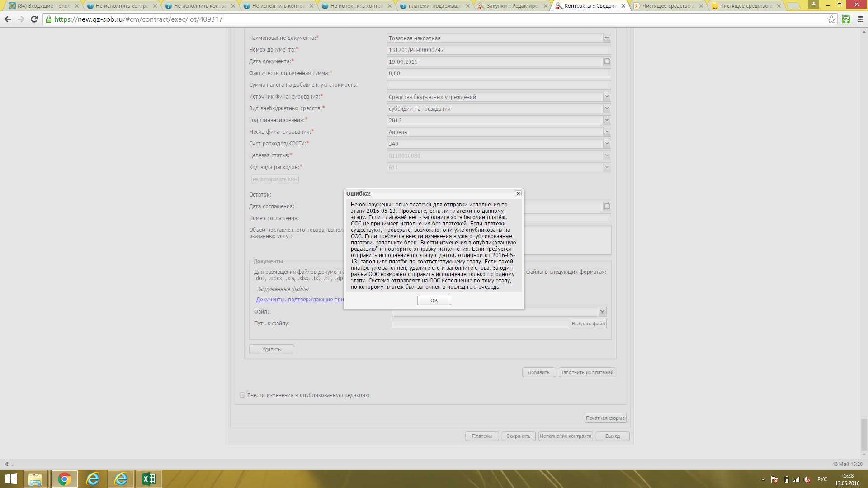Image resolution: width=868 pixels, height=488 pixels.
Task: Expand Месяц финансирования dropdown
Action: (607, 132)
